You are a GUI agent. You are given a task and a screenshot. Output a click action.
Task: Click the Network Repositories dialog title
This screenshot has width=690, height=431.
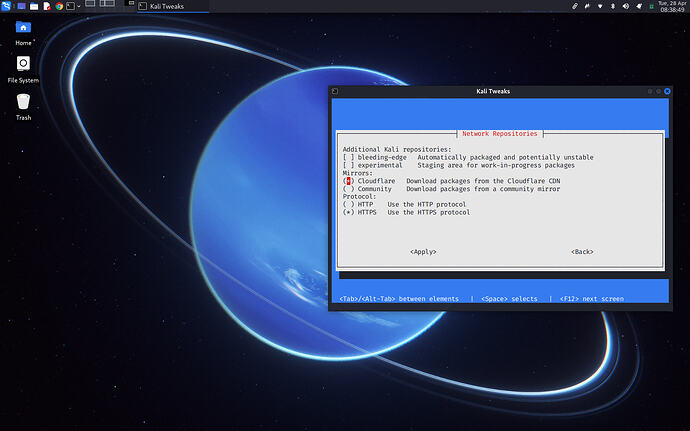coord(499,133)
